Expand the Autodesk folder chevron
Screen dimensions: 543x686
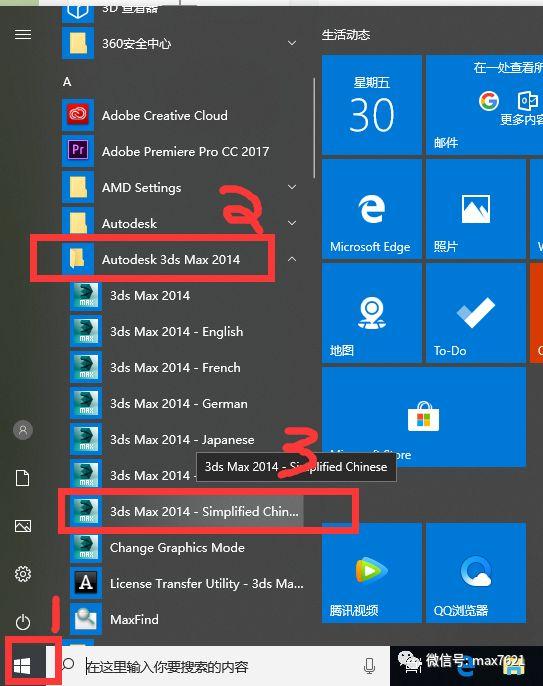292,223
